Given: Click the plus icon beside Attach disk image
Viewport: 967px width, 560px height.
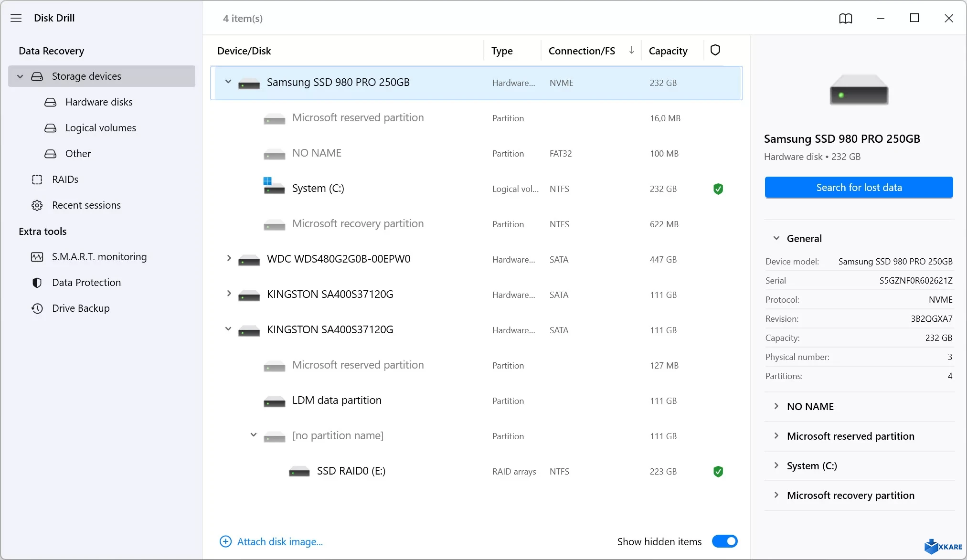Looking at the screenshot, I should 225,541.
